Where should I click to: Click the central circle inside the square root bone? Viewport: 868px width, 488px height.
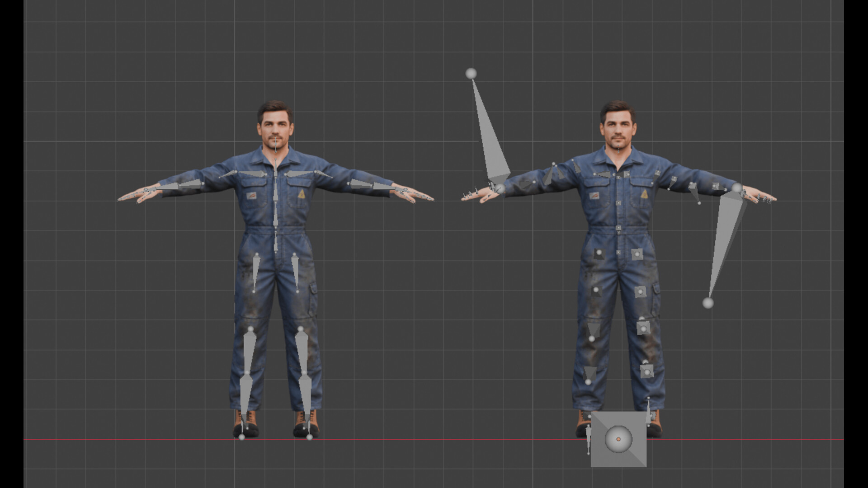coord(618,439)
